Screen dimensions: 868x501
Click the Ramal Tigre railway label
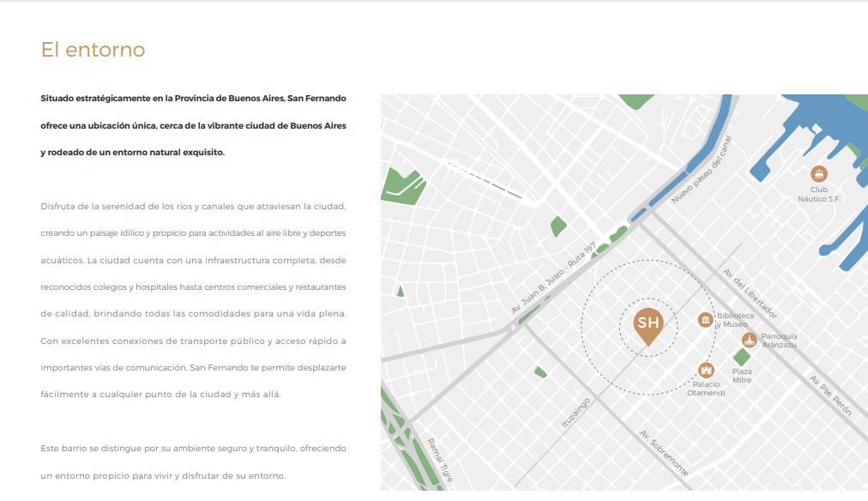[x=441, y=460]
